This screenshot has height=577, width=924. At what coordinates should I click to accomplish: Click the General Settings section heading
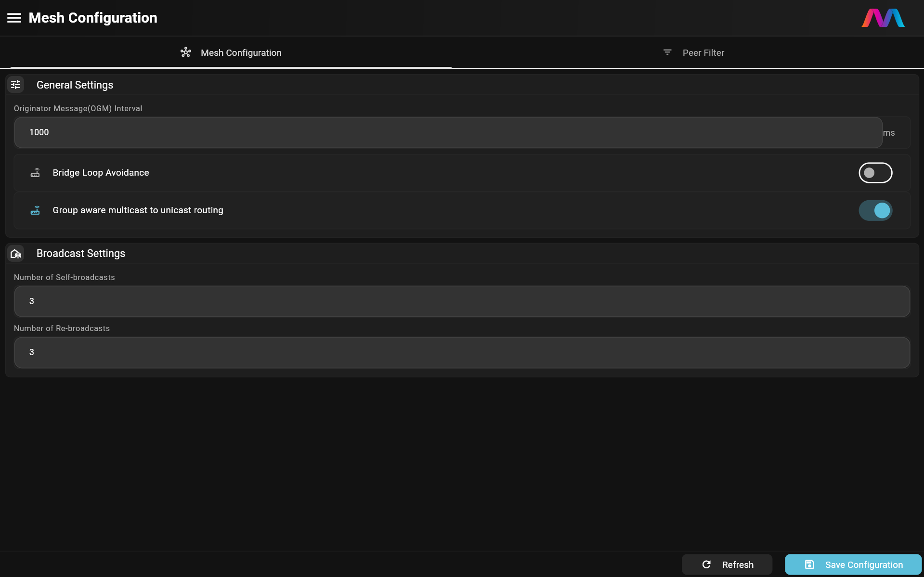[75, 85]
